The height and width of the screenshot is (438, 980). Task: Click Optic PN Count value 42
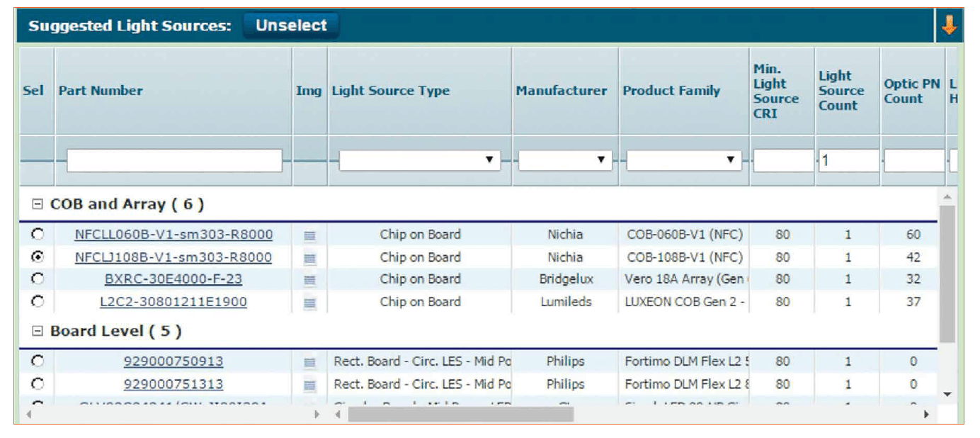pos(913,257)
